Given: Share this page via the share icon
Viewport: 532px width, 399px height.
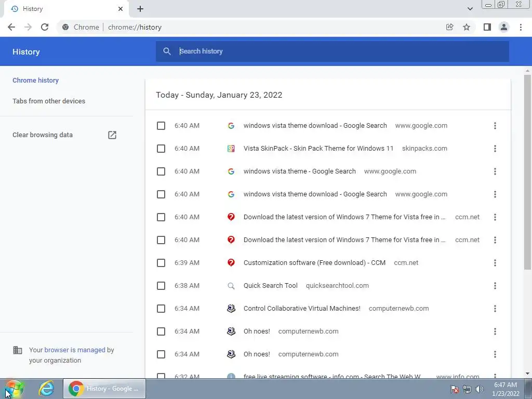Looking at the screenshot, I should tap(449, 27).
